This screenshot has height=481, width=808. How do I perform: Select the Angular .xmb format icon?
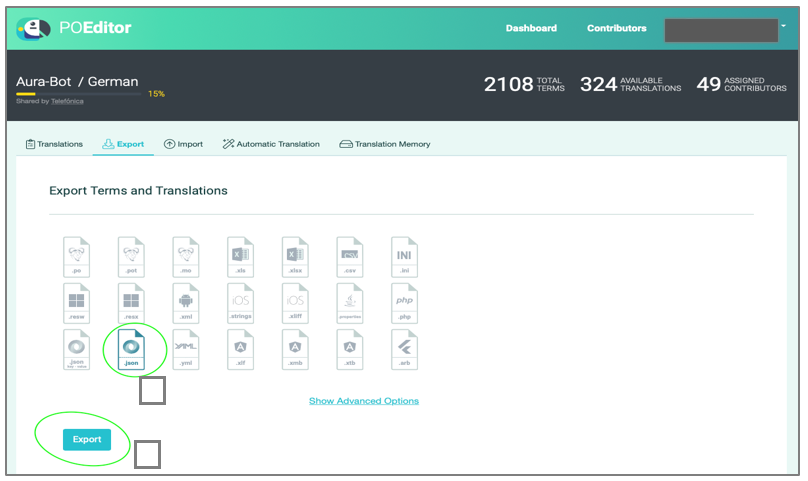click(x=295, y=350)
